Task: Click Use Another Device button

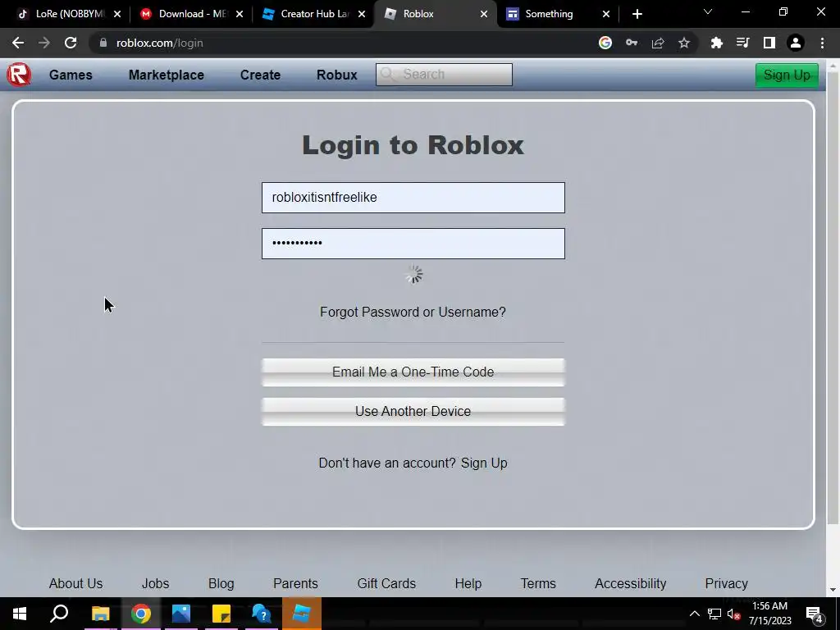Action: pos(413,412)
